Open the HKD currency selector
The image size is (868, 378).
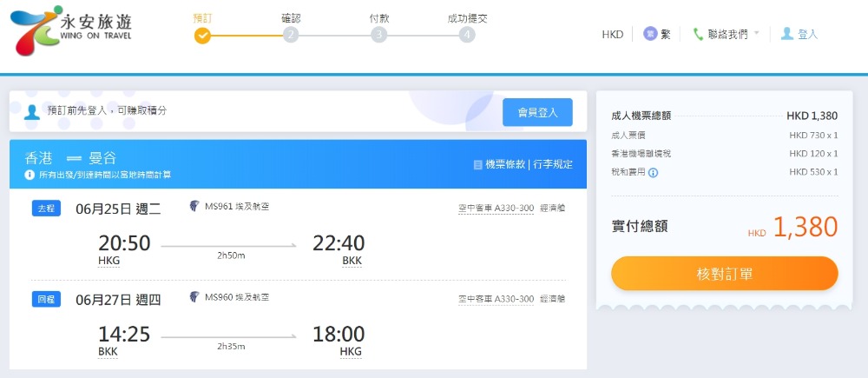(x=613, y=35)
